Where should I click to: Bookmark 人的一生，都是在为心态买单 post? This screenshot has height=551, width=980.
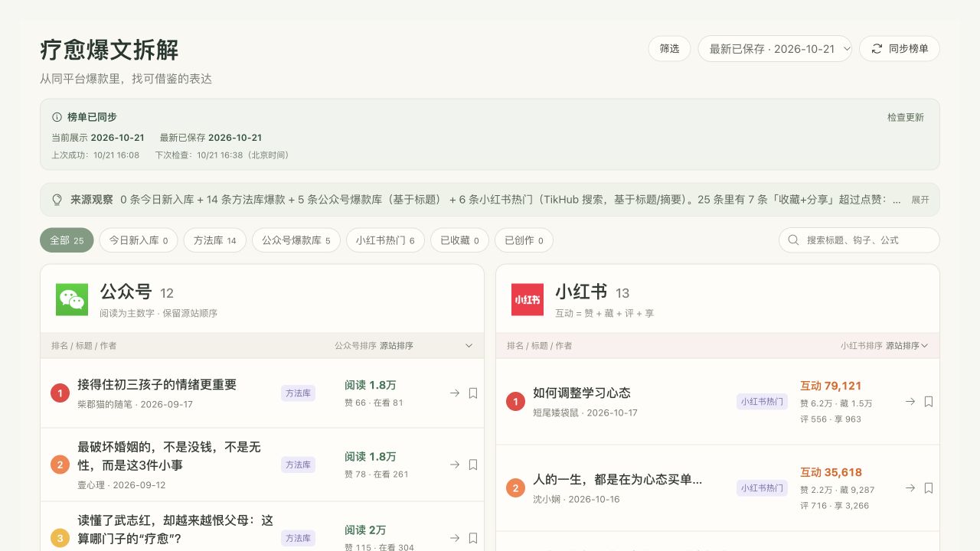click(x=929, y=487)
